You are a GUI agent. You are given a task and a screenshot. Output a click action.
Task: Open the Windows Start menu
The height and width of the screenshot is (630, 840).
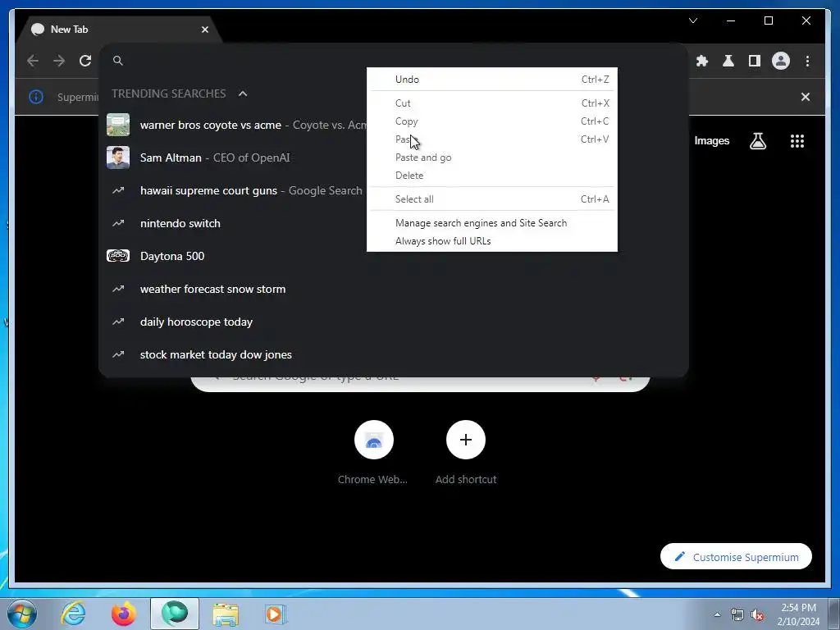tap(21, 614)
